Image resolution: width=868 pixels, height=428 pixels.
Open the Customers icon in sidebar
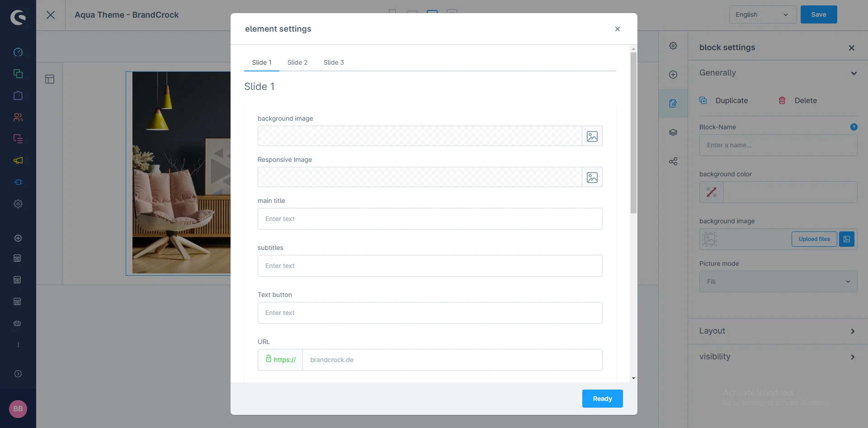[18, 117]
